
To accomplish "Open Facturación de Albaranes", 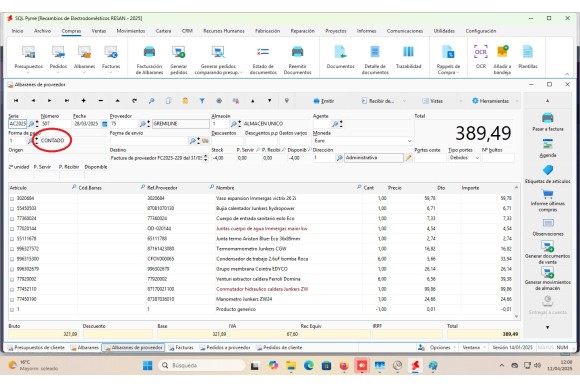I will (x=149, y=59).
